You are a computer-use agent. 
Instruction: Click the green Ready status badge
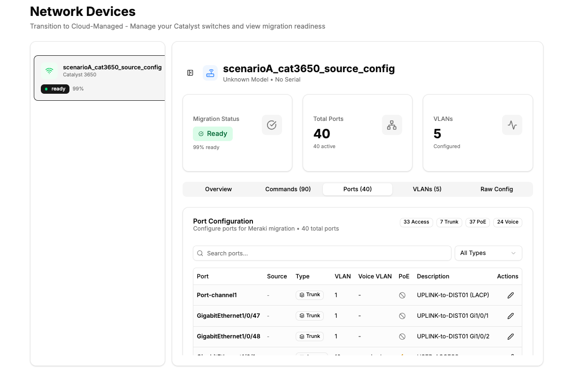click(213, 134)
